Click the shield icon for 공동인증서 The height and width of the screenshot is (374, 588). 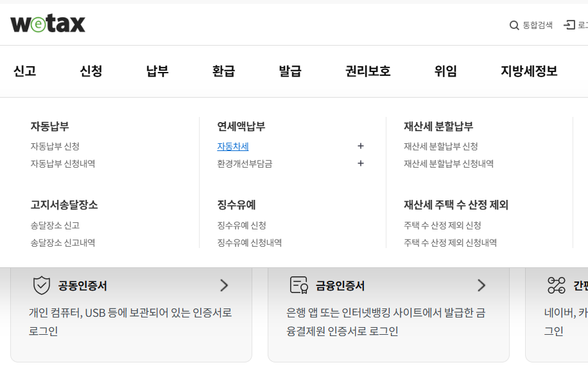pyautogui.click(x=42, y=285)
